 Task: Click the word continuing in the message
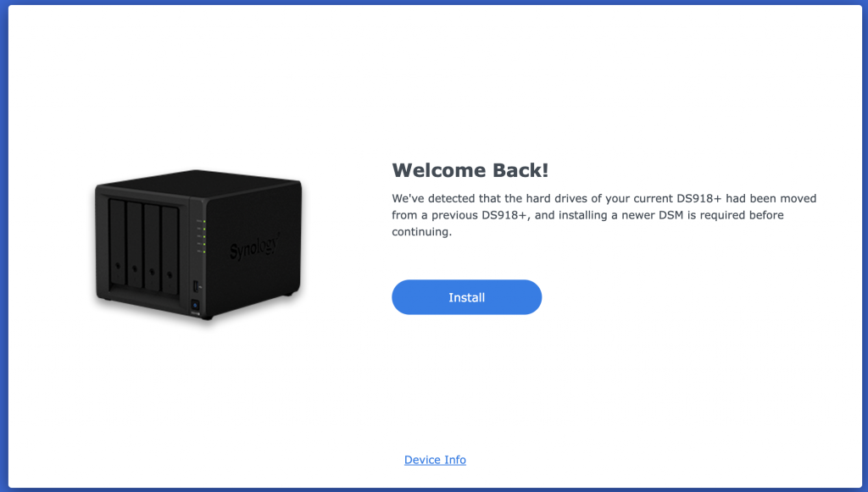(x=420, y=232)
